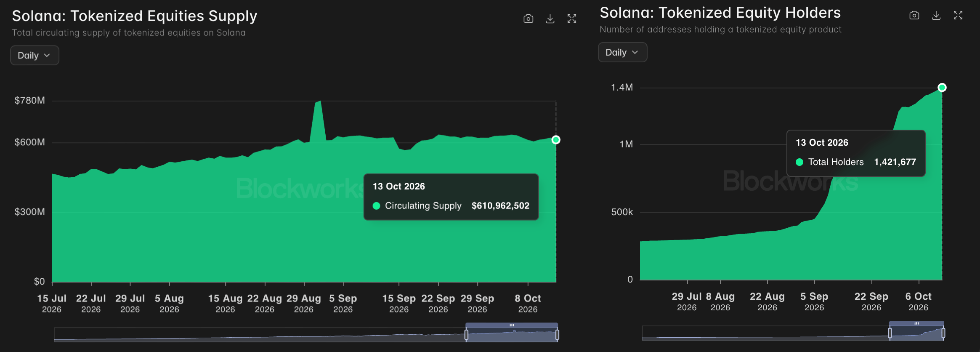Click the 500k y-axis label on Holders chart
Screen dimensions: 980x352
(622, 212)
